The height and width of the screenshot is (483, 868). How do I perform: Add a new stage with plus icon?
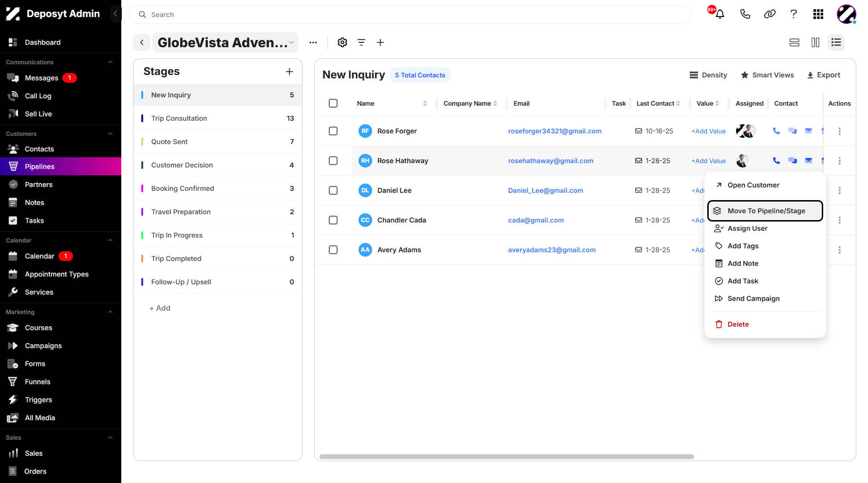(289, 72)
